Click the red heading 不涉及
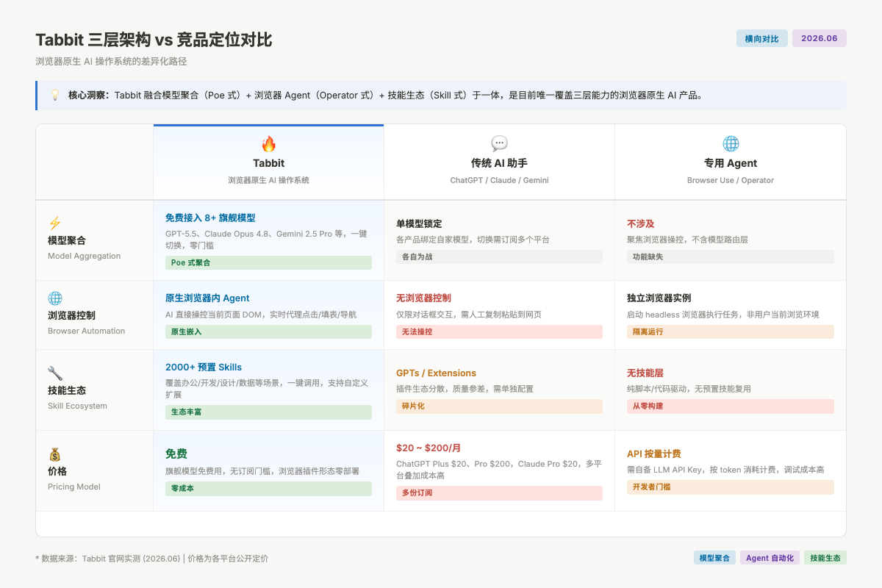This screenshot has height=588, width=882. coord(641,223)
